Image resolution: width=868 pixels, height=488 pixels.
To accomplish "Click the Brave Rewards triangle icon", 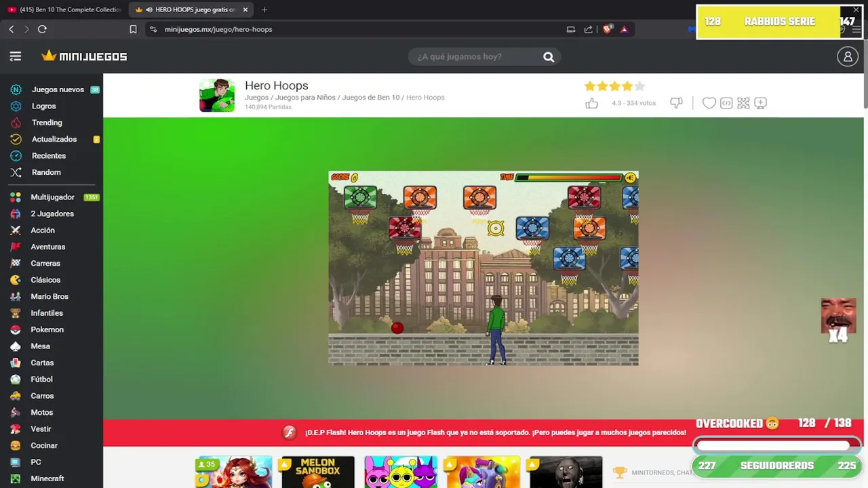I will click(624, 29).
